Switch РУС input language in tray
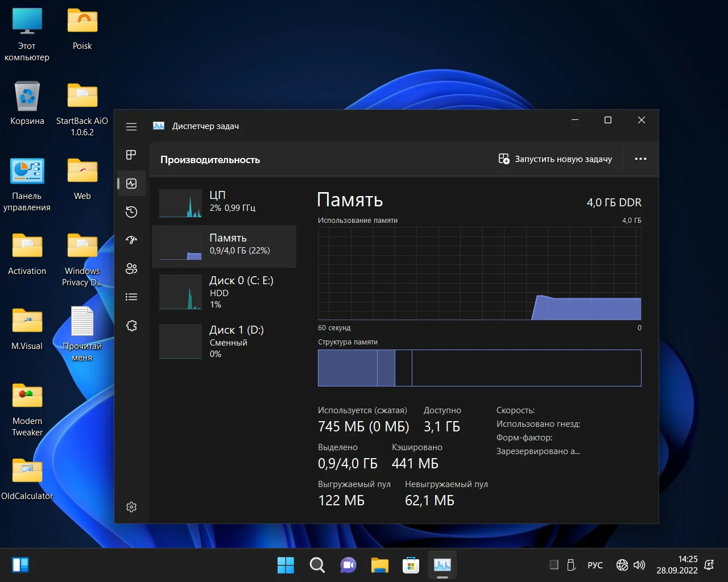 pos(595,565)
